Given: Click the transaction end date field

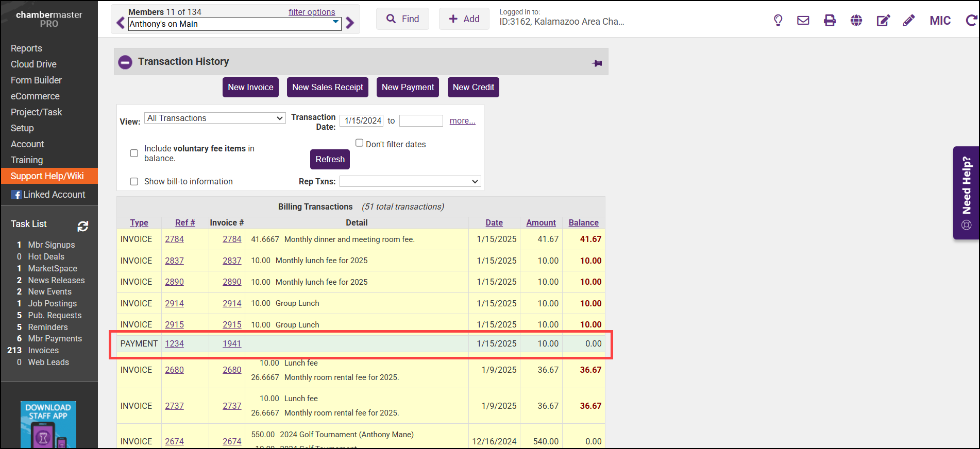Looking at the screenshot, I should [421, 121].
